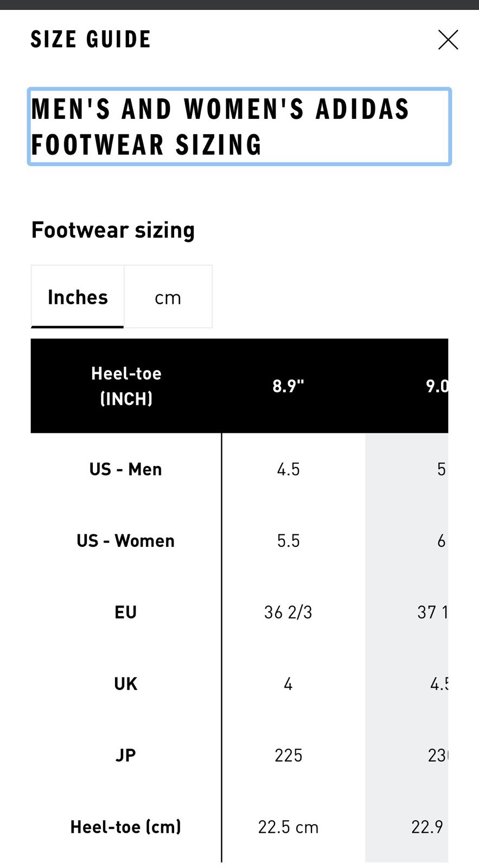Click the JP row label
This screenshot has width=479, height=868.
[126, 755]
